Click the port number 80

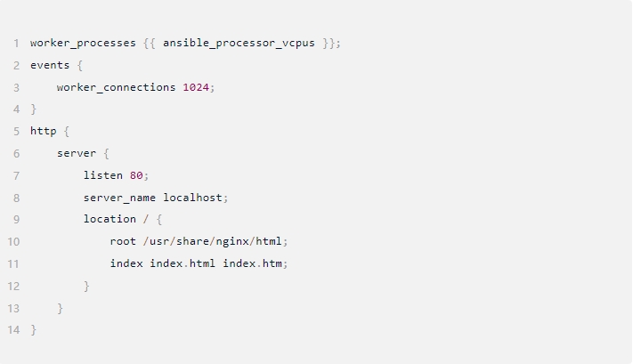click(x=136, y=175)
